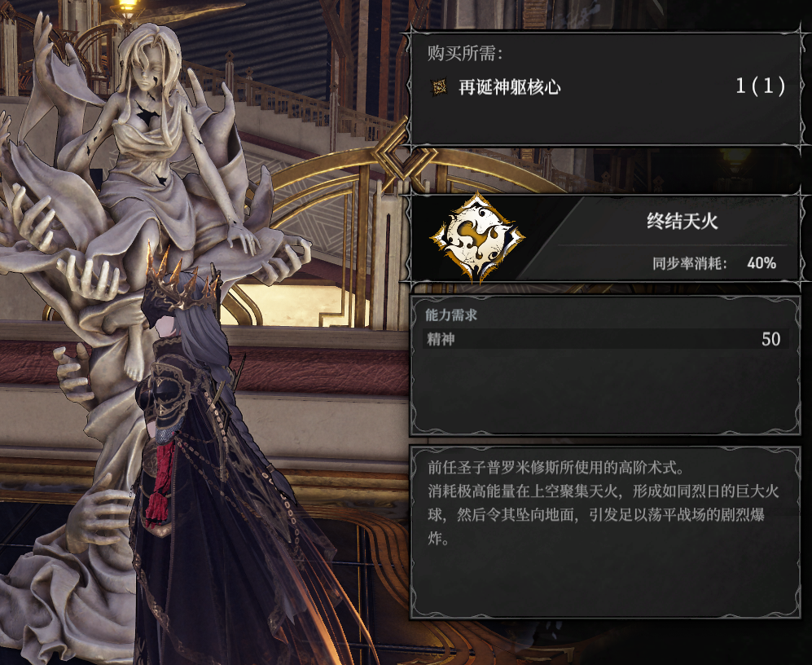This screenshot has width=812, height=665.
Task: Click the 购买所需 header text
Action: point(464,52)
